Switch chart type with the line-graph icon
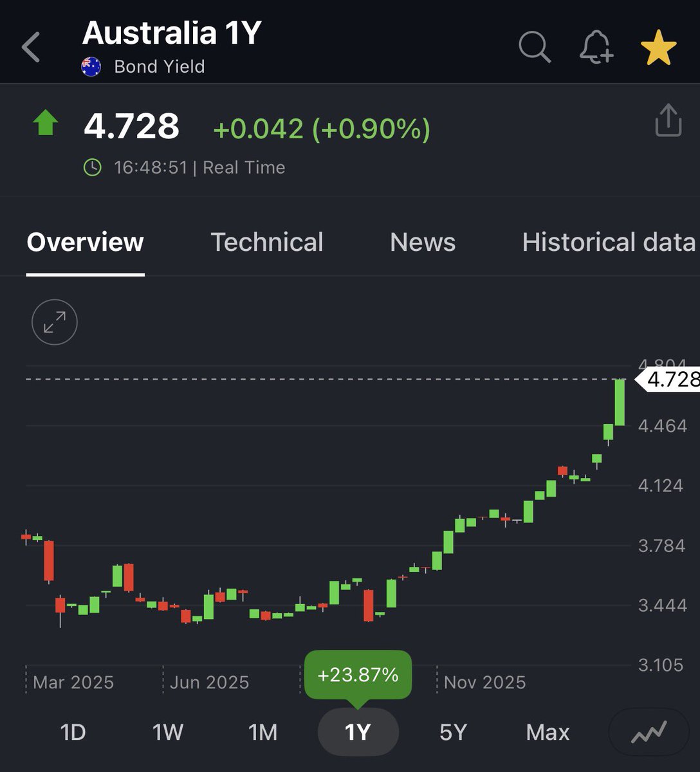This screenshot has height=772, width=700. point(649,731)
